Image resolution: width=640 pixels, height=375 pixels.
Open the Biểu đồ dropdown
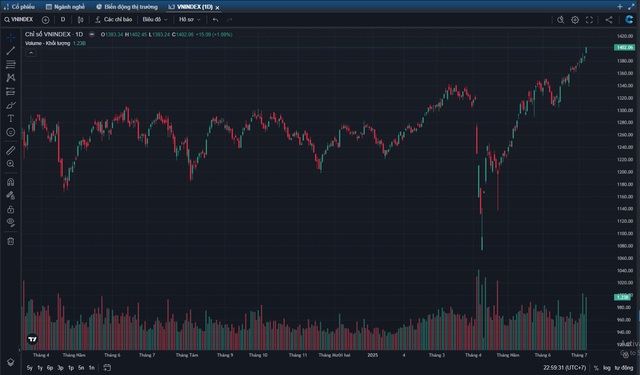tap(155, 20)
